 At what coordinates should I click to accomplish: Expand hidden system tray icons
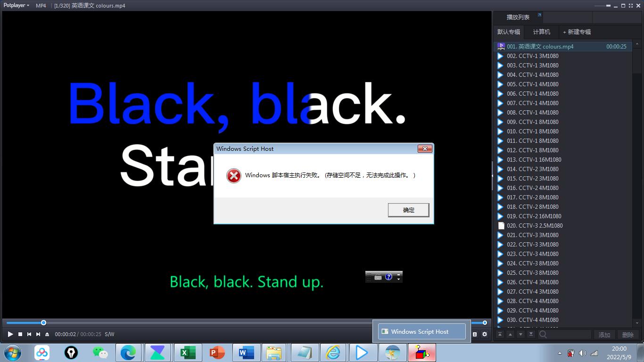[x=560, y=353]
